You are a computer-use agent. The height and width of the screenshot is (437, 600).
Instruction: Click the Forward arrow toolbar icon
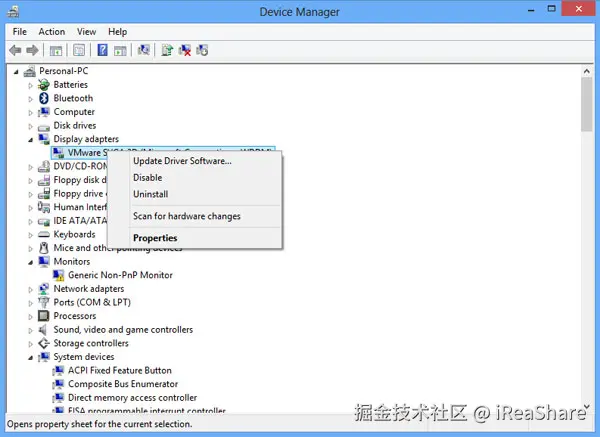tap(33, 50)
